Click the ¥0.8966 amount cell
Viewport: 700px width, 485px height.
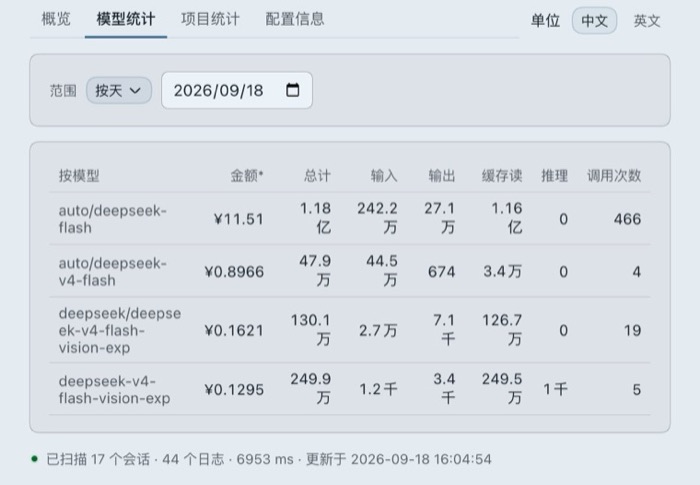234,272
